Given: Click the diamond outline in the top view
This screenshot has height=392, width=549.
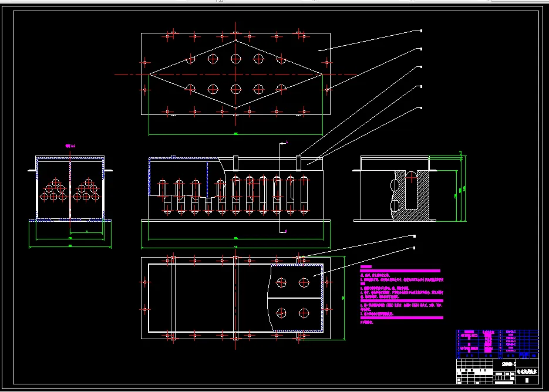Looking at the screenshot, I should (x=235, y=74).
